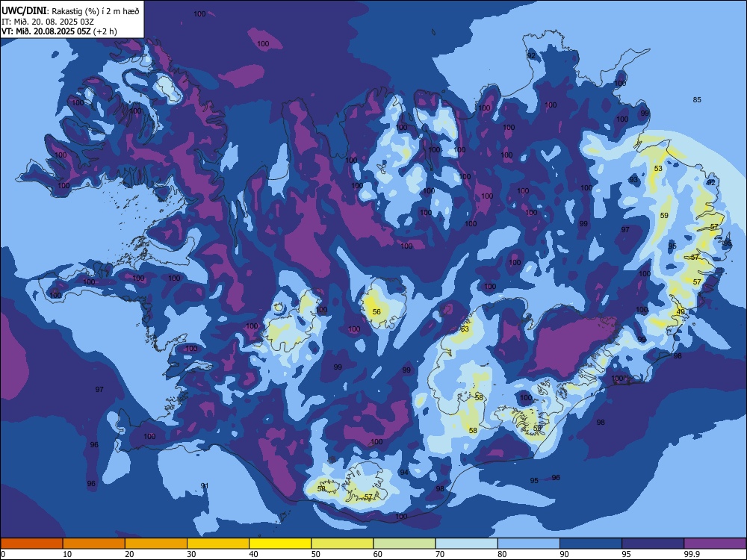
Task: Select the map value '94' near the south coast
Action: (x=404, y=473)
